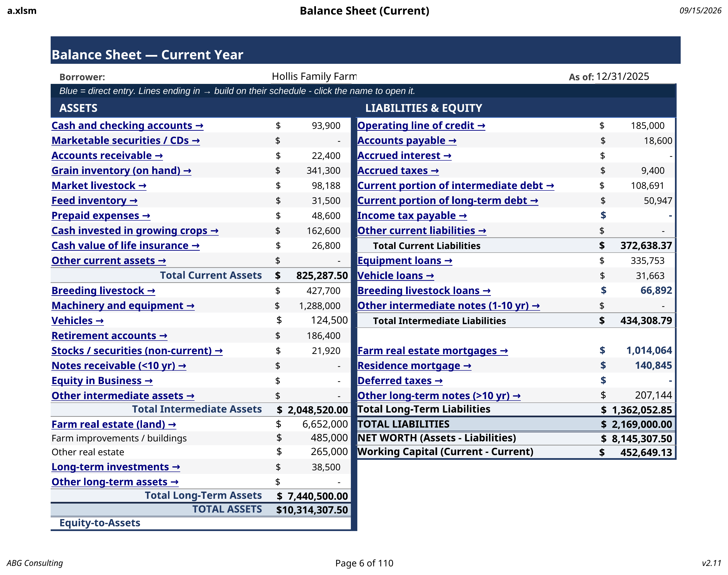
Task: Open Stocks / securities (non-current) link
Action: click(137, 351)
